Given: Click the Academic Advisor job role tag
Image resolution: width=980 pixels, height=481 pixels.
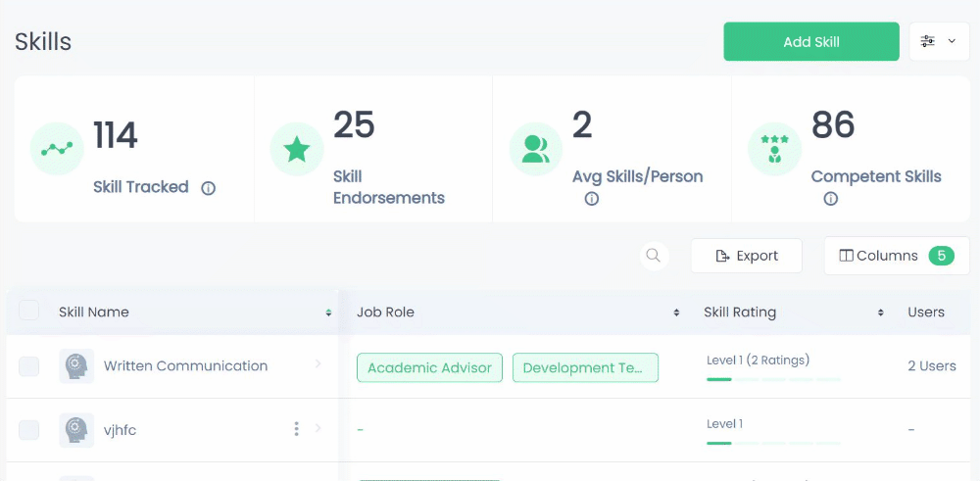Looking at the screenshot, I should [429, 368].
